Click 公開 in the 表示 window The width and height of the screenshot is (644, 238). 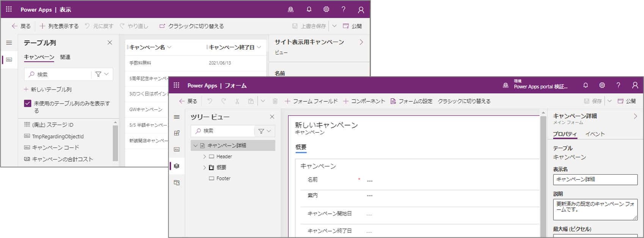[352, 26]
